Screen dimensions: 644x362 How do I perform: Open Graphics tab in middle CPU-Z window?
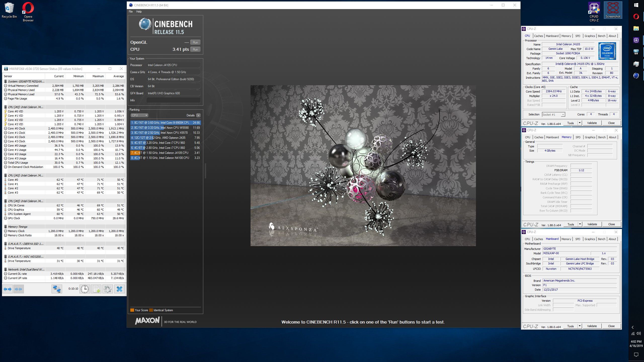(590, 137)
